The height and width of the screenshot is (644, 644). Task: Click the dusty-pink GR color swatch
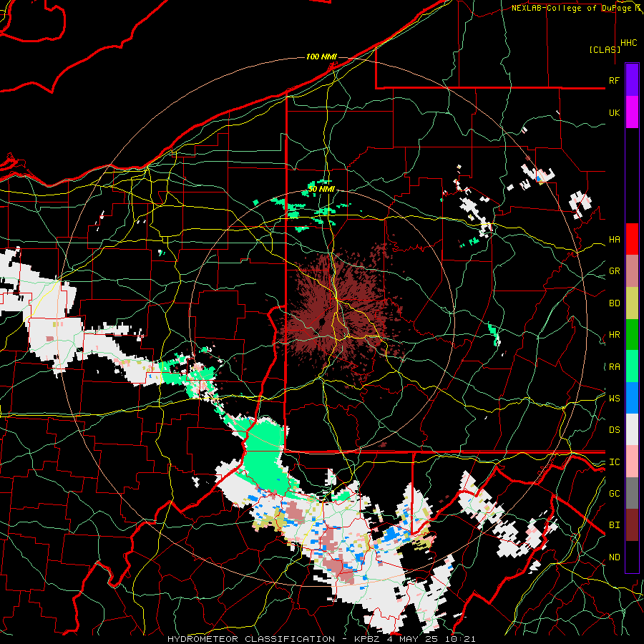(632, 271)
